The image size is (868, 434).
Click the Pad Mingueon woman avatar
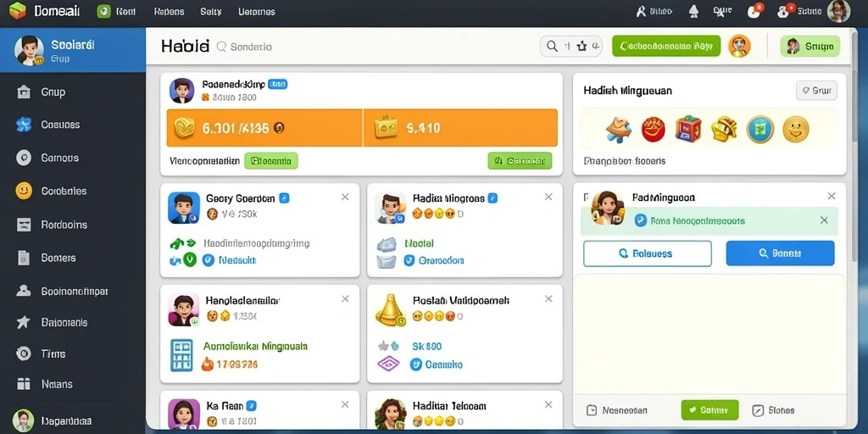click(608, 208)
